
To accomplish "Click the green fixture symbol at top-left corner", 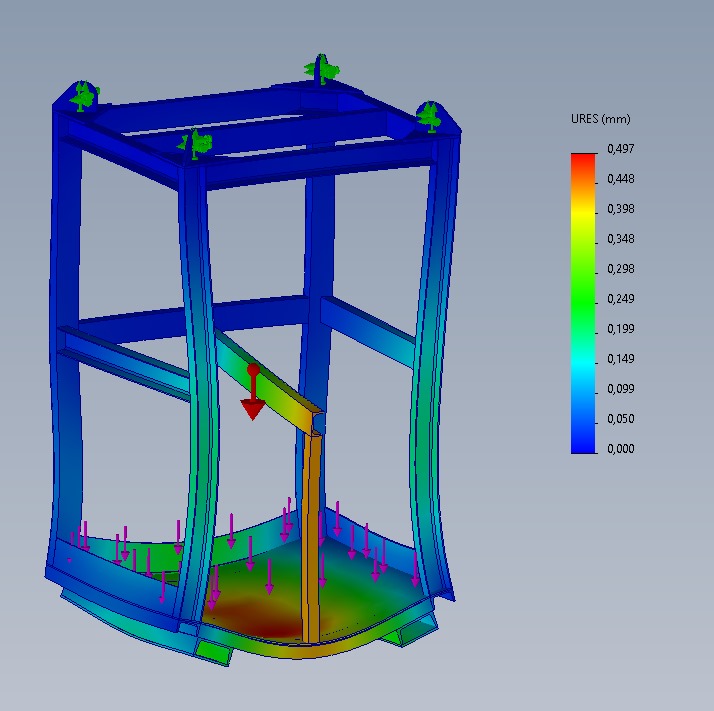I will coord(84,97).
